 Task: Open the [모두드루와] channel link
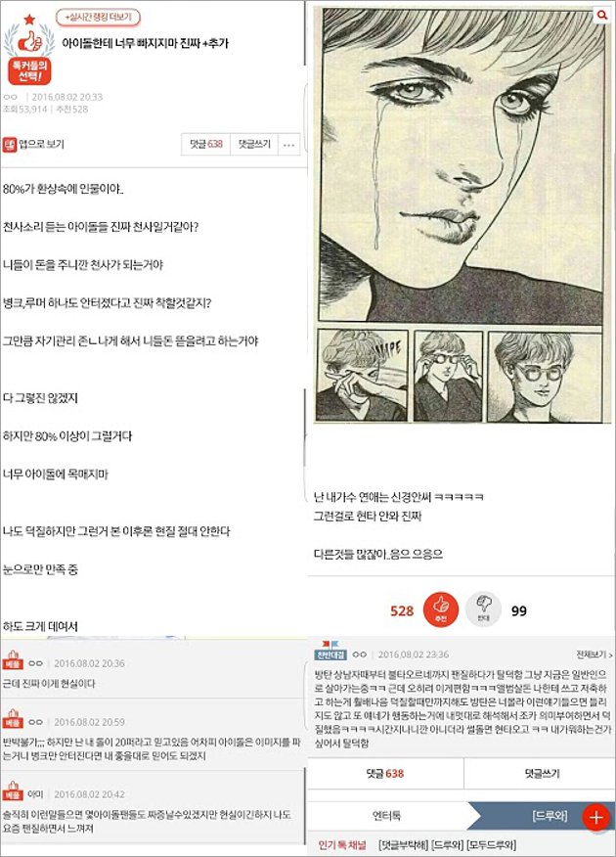pos(492,845)
